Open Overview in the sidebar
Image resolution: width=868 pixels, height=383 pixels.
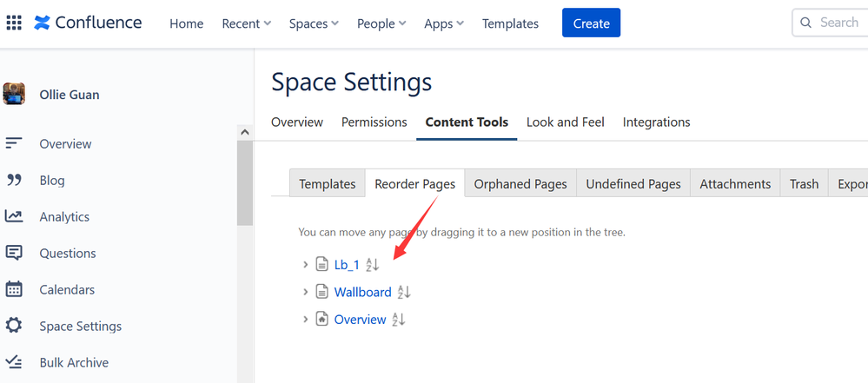(x=65, y=144)
